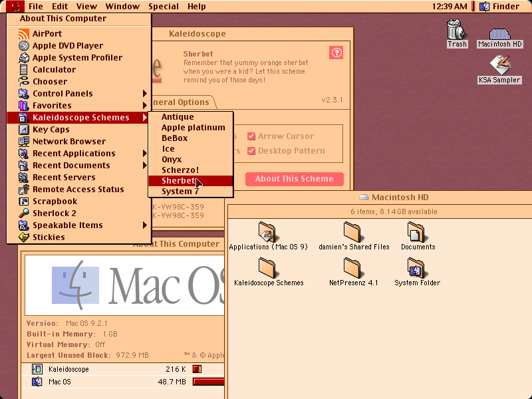The image size is (532, 399).
Task: Choose the Sherbet scheme
Action: 191,180
